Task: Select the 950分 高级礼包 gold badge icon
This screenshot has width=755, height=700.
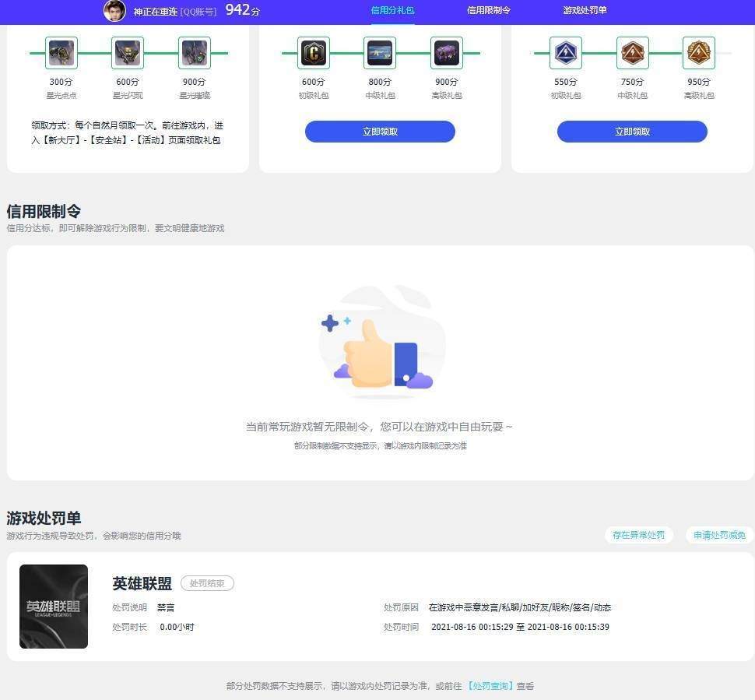Action: 699,53
